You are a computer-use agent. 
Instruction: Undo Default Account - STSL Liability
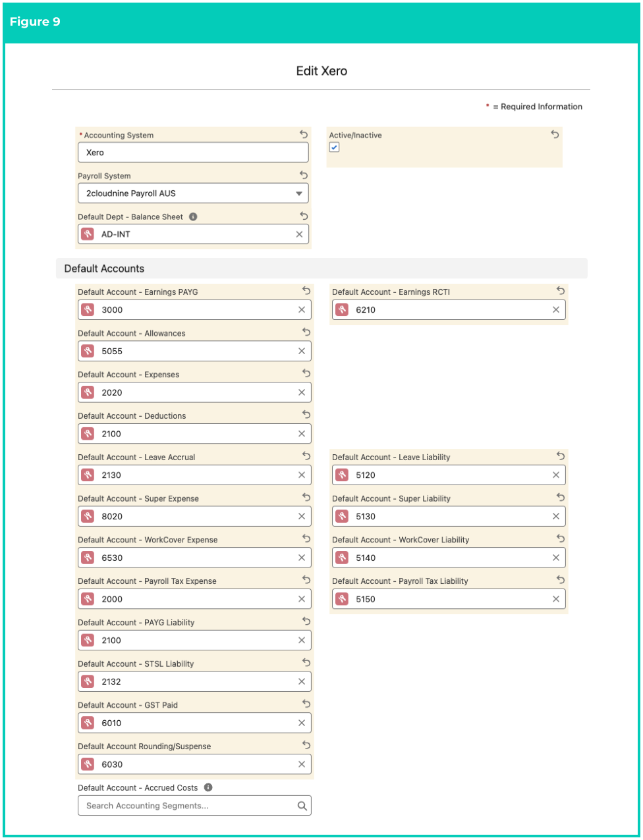[x=306, y=662]
